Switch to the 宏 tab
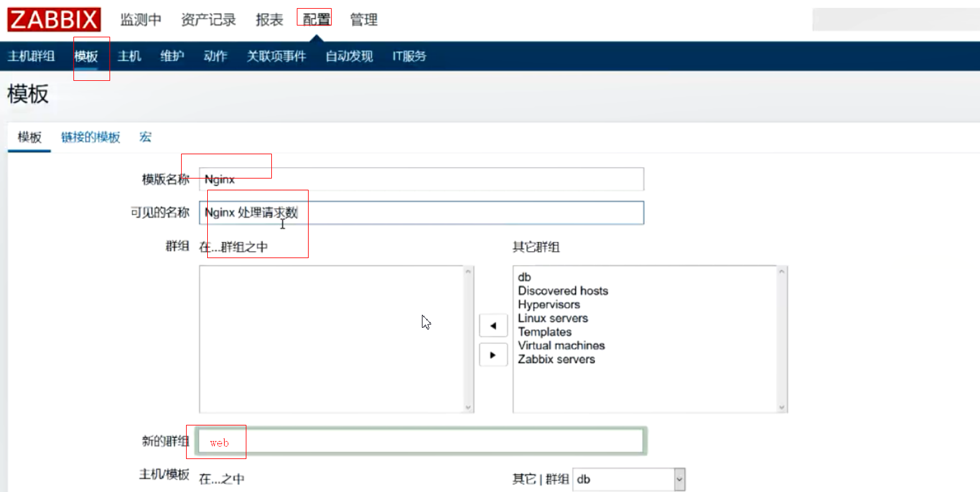The width and height of the screenshot is (980, 492). [146, 137]
